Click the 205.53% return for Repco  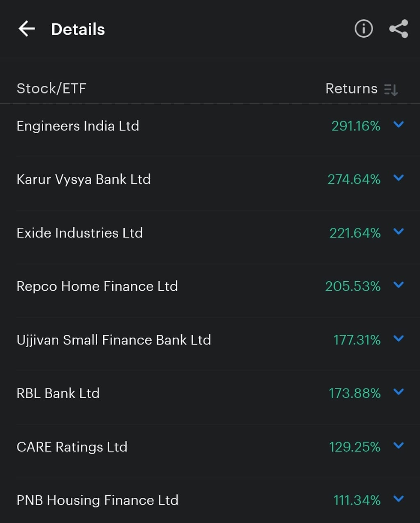click(x=353, y=286)
